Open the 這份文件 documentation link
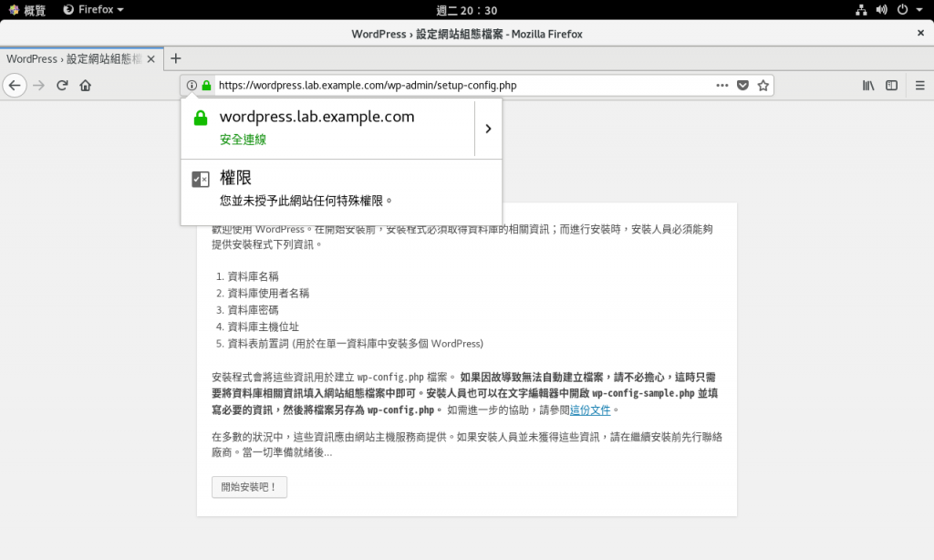Image resolution: width=934 pixels, height=560 pixels. point(590,410)
